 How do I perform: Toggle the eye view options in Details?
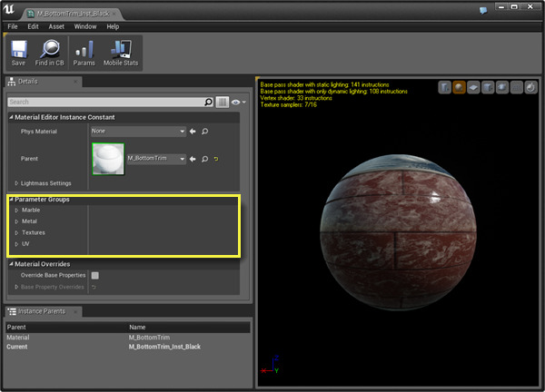237,103
